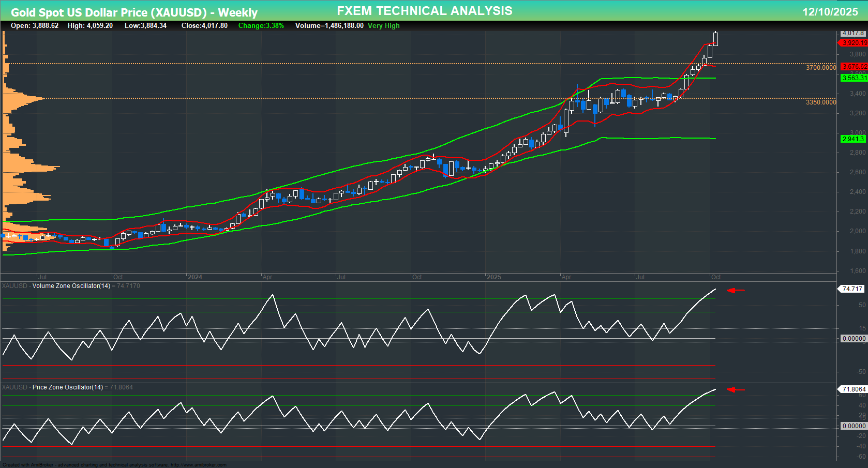Click the 3,676.62 resistance level marker
868x468 pixels.
tap(852, 67)
